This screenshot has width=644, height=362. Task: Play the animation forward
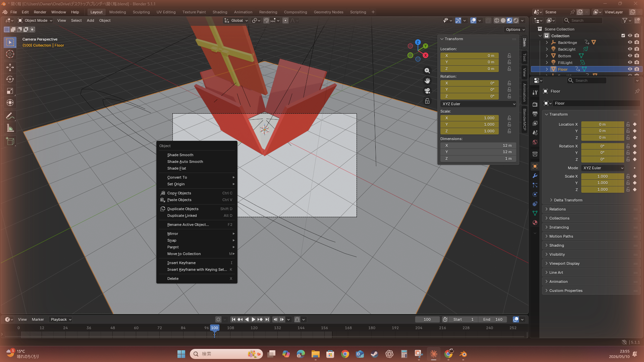click(254, 319)
